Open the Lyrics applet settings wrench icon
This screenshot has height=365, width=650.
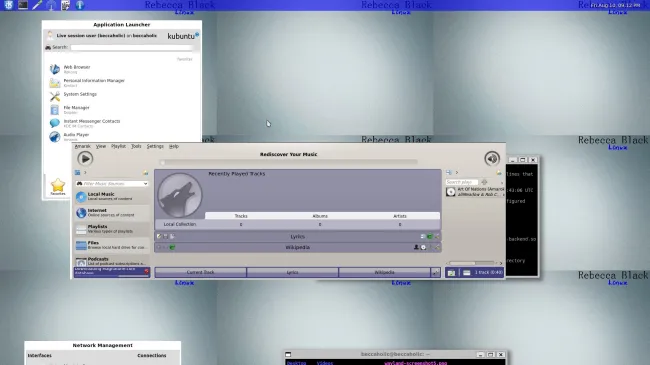coord(437,236)
